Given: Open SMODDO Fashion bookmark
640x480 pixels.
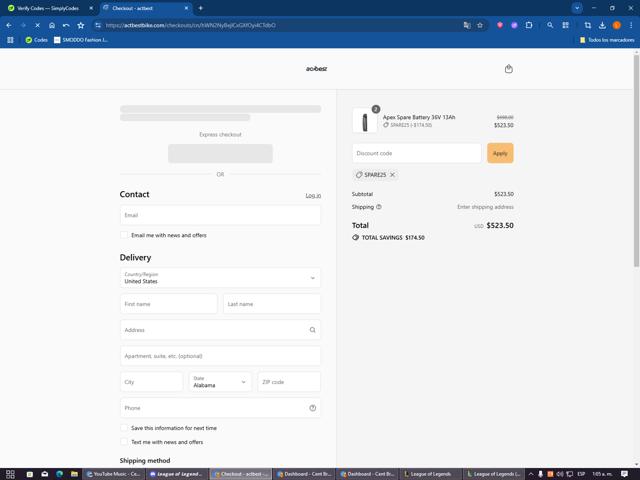Looking at the screenshot, I should point(81,40).
